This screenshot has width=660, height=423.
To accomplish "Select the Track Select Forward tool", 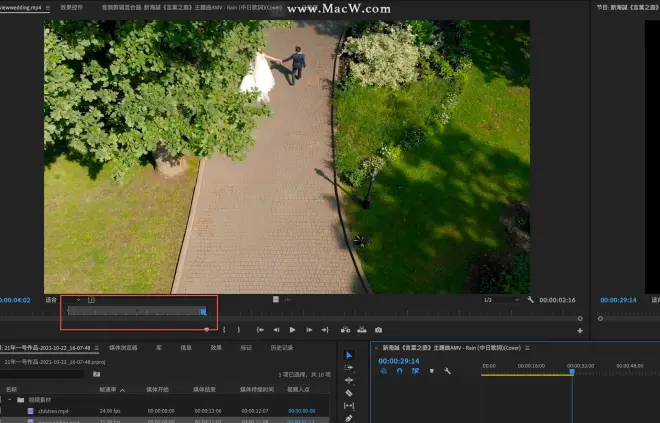I will click(349, 367).
